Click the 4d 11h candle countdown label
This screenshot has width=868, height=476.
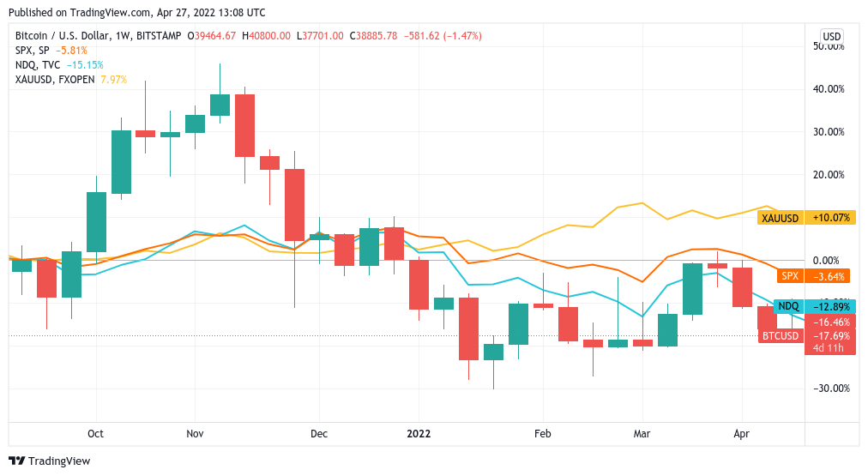click(829, 348)
